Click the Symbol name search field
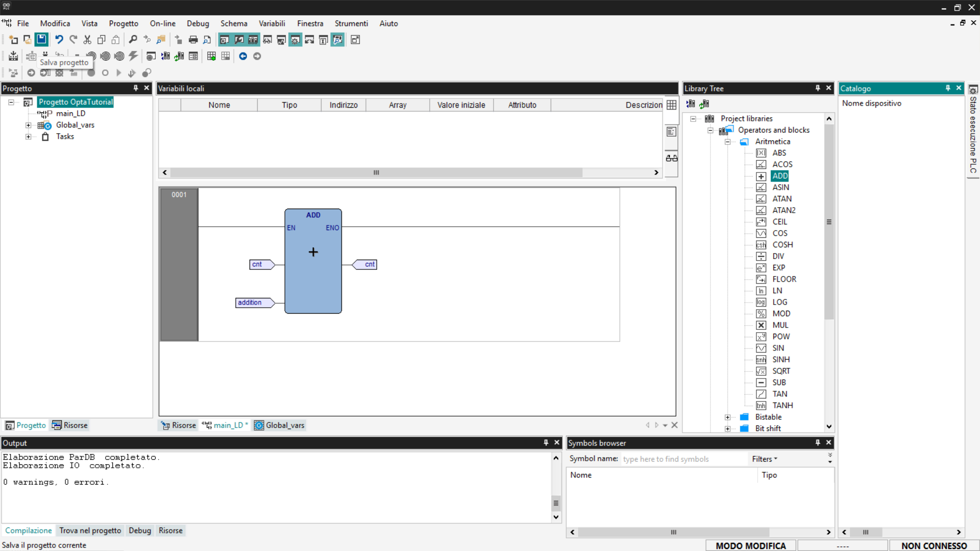Image resolution: width=980 pixels, height=551 pixels. tap(683, 459)
